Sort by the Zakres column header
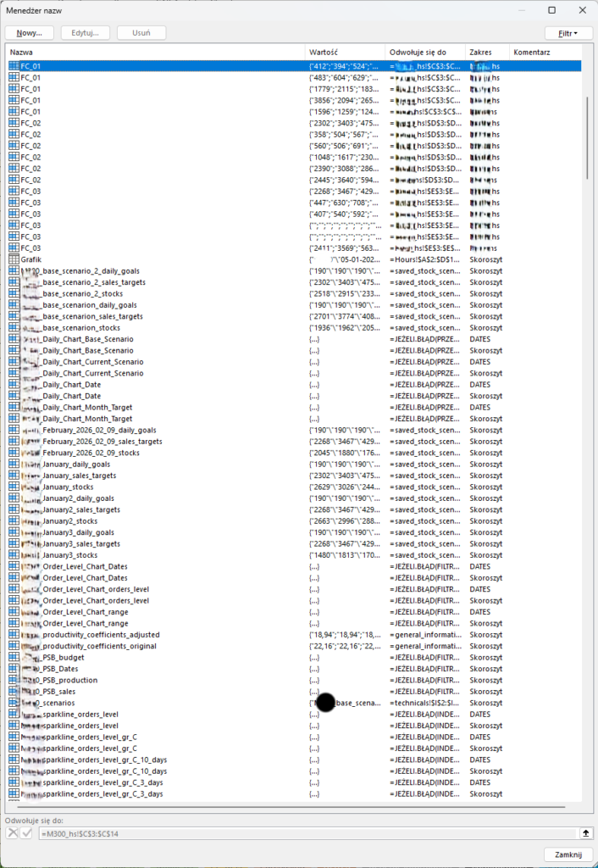This screenshot has width=598, height=868. pyautogui.click(x=487, y=52)
